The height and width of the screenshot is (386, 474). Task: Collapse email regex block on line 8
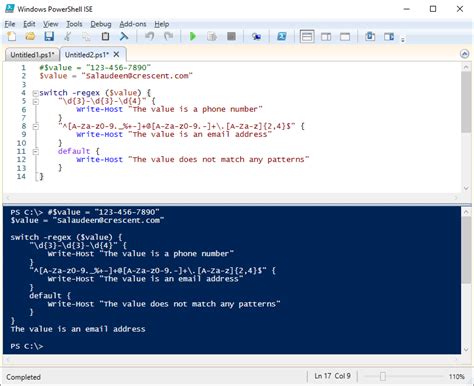coord(35,127)
